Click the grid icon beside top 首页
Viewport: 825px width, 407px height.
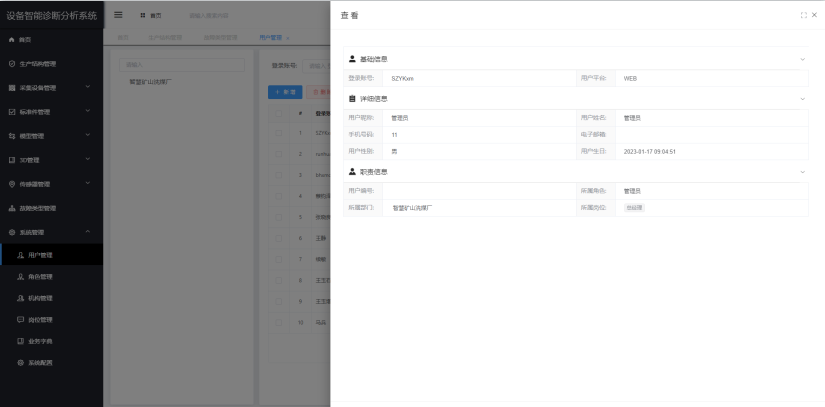pos(143,15)
